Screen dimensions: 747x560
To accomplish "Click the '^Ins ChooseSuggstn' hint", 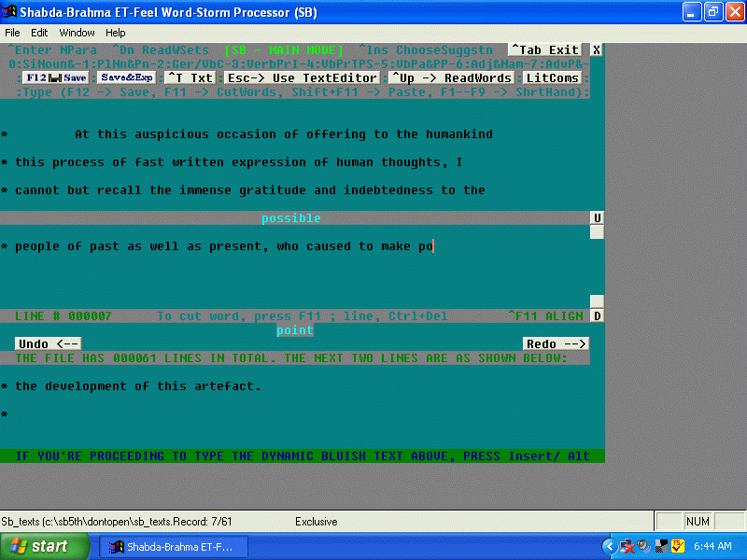I will pos(426,50).
